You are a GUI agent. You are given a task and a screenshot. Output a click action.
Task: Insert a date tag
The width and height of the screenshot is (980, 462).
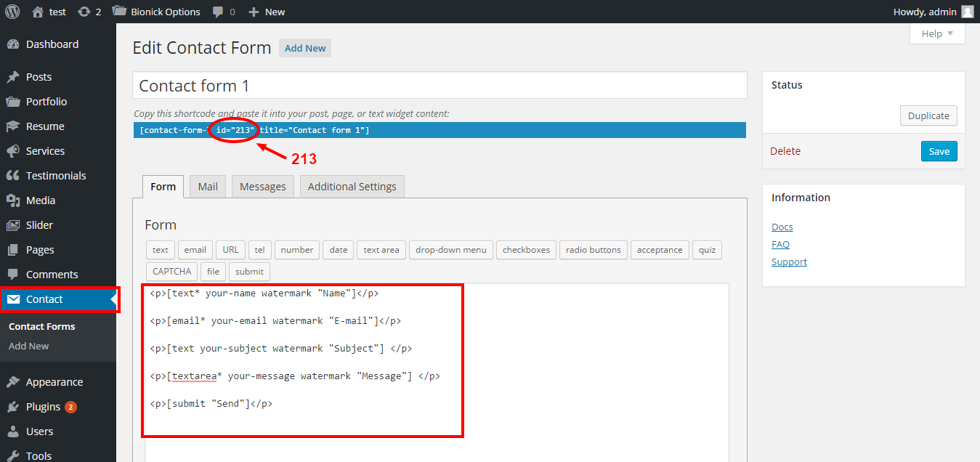point(339,250)
